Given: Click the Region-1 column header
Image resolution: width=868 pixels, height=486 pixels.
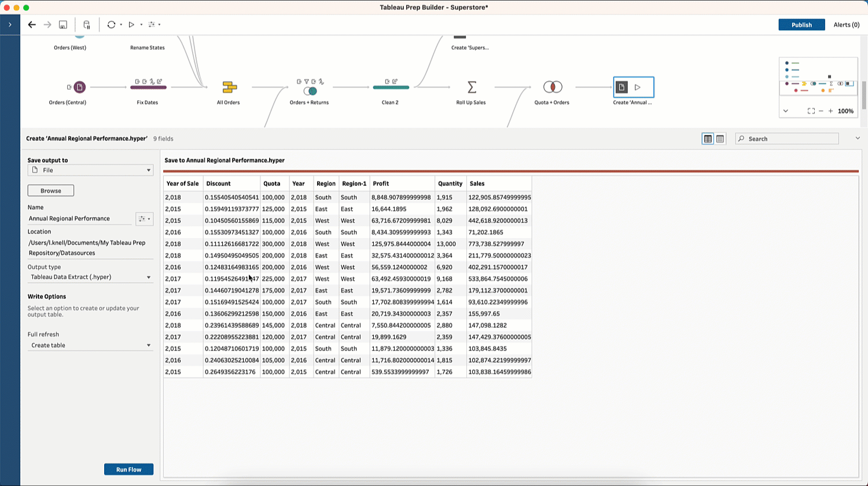Looking at the screenshot, I should click(354, 184).
